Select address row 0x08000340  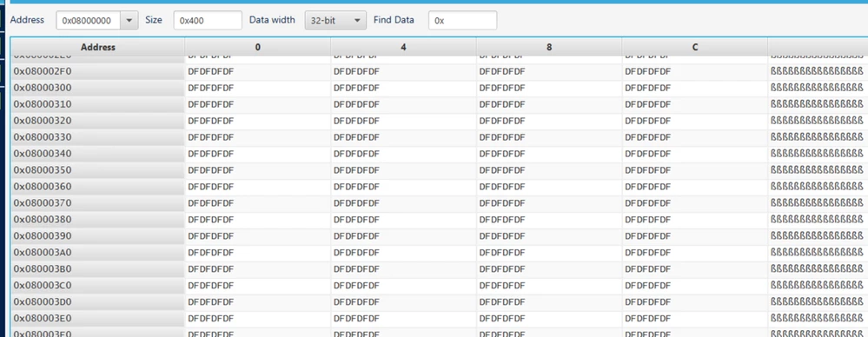(98, 154)
